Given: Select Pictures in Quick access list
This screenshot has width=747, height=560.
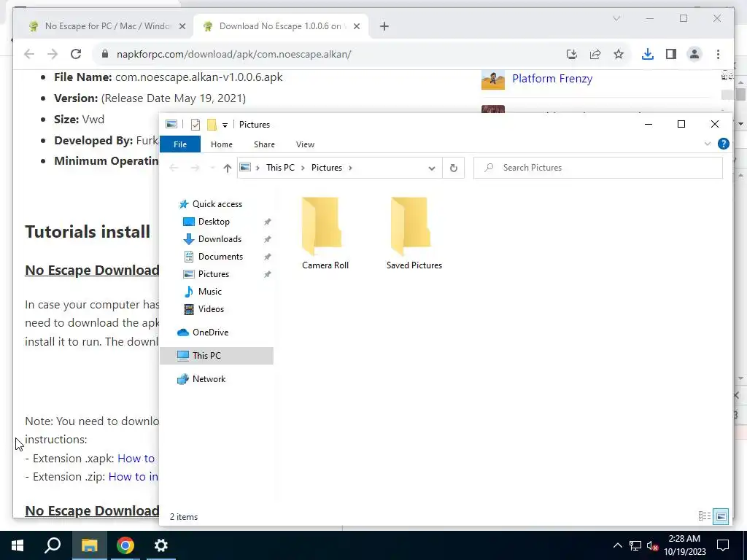Looking at the screenshot, I should [214, 274].
